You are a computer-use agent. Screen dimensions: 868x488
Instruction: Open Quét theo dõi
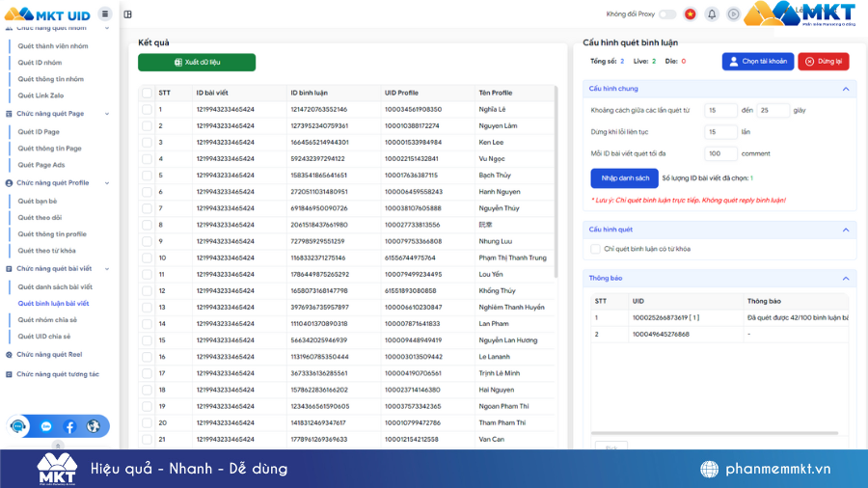tap(40, 218)
